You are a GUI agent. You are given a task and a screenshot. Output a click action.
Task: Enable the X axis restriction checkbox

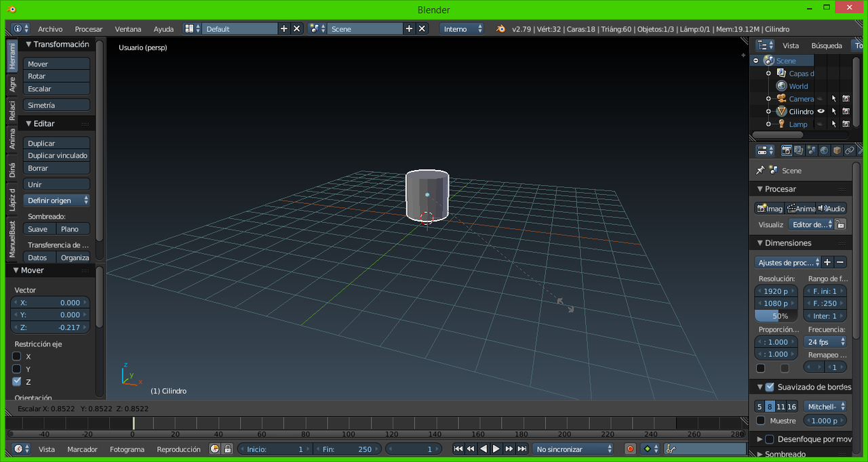[x=17, y=356]
